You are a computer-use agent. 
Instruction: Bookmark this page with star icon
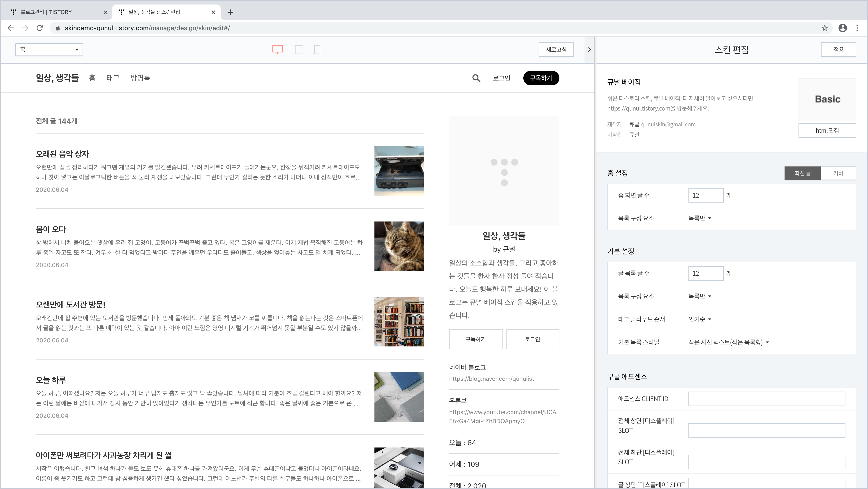[x=824, y=28]
